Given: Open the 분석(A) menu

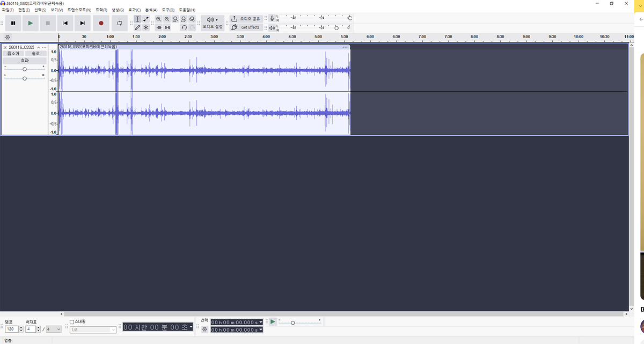Looking at the screenshot, I should pyautogui.click(x=151, y=10).
